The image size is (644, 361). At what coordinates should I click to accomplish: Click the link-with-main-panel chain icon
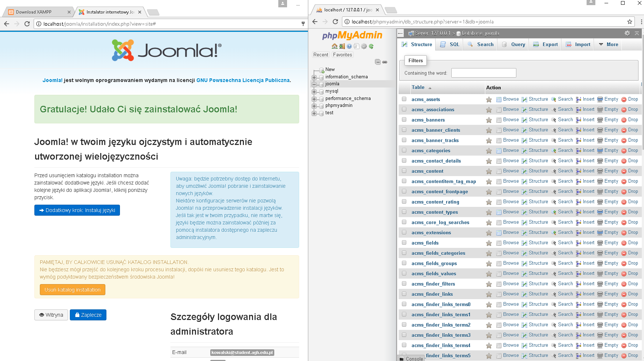(x=385, y=62)
